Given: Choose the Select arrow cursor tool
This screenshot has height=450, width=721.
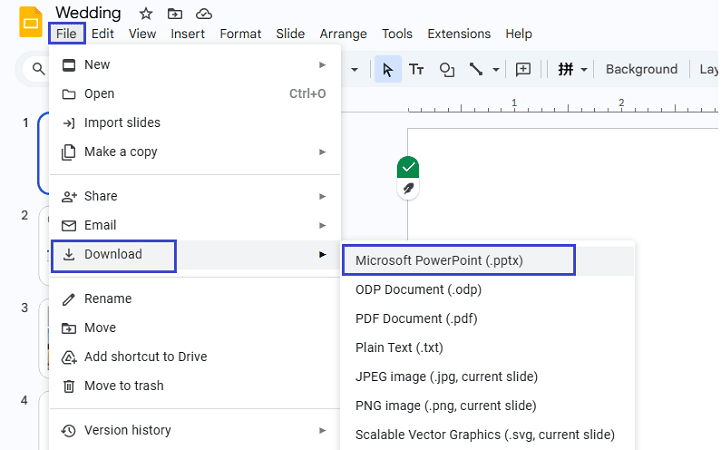Looking at the screenshot, I should (388, 69).
